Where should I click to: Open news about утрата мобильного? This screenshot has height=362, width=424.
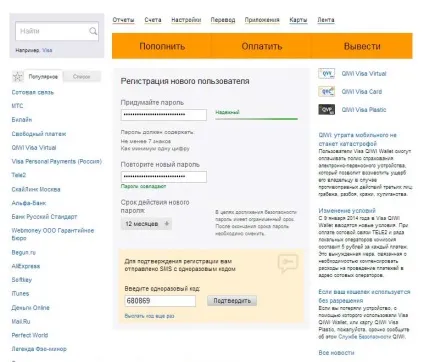click(x=358, y=139)
